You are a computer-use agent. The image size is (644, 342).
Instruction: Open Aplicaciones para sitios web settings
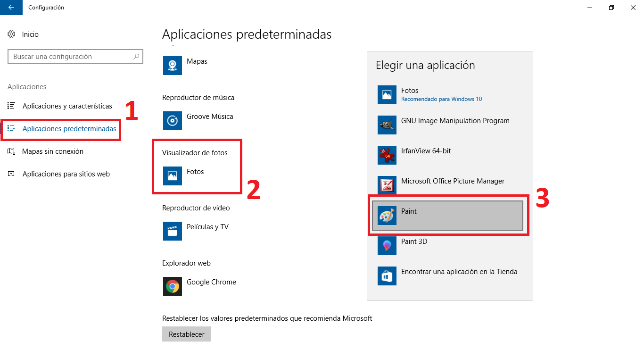(x=66, y=174)
